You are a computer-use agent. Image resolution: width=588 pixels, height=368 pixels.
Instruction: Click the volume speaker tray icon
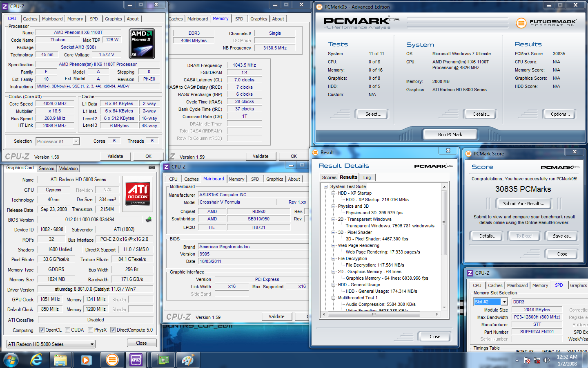pyautogui.click(x=546, y=360)
